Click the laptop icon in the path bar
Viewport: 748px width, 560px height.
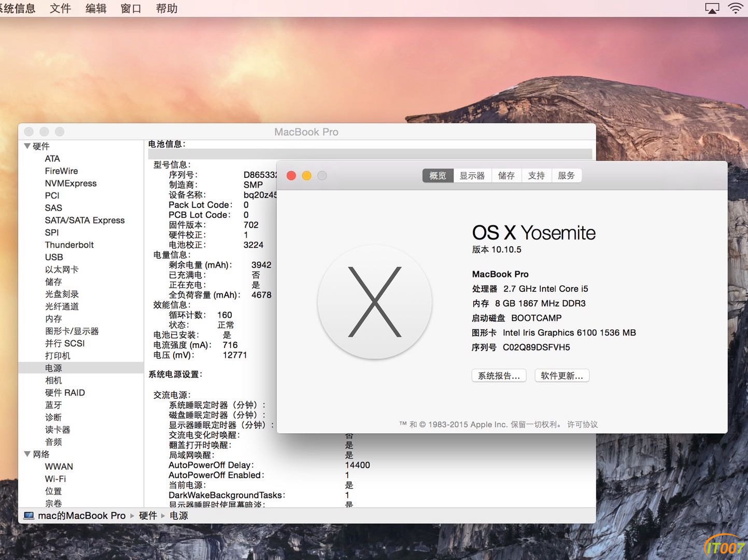(29, 515)
